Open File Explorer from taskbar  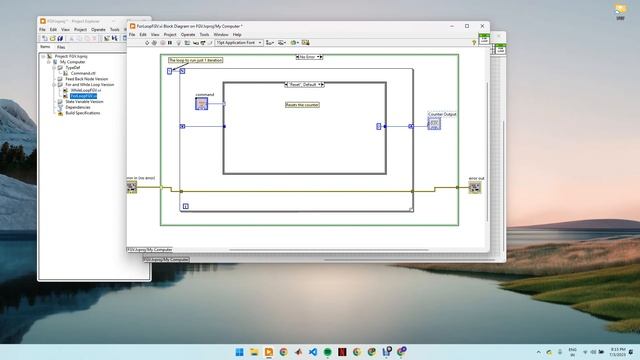point(254,352)
